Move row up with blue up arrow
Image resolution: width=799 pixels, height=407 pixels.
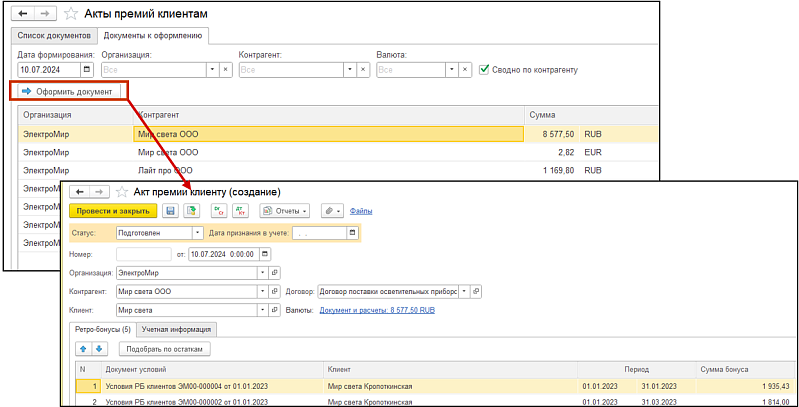(84, 349)
